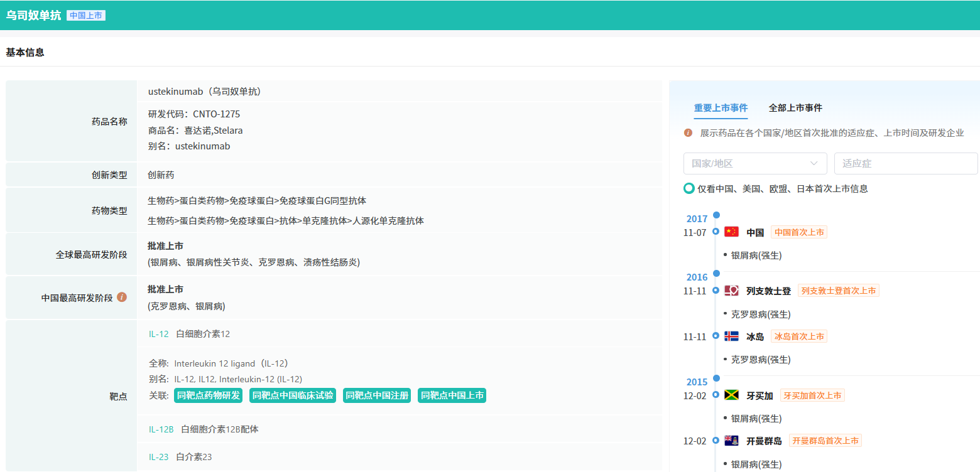Click the 适应症 filter input field
Screen dimensions: 980x472
pos(905,163)
